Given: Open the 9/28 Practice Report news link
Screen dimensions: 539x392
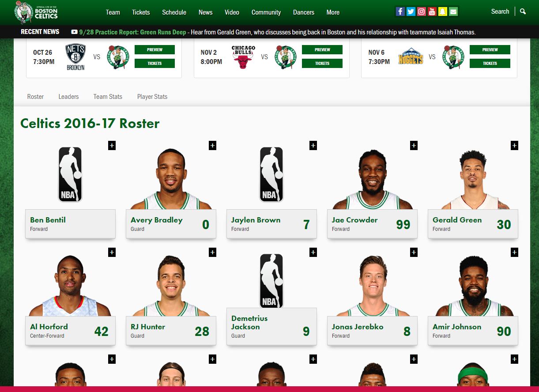Looking at the screenshot, I should pos(133,32).
